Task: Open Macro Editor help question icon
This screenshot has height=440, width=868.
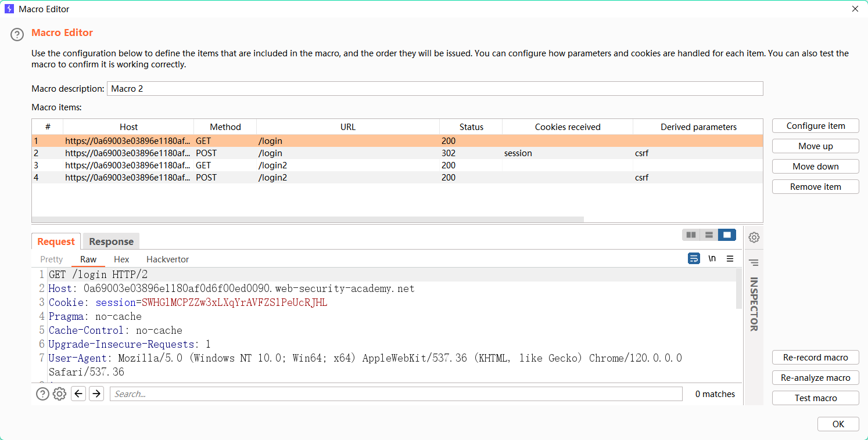Action: [17, 35]
